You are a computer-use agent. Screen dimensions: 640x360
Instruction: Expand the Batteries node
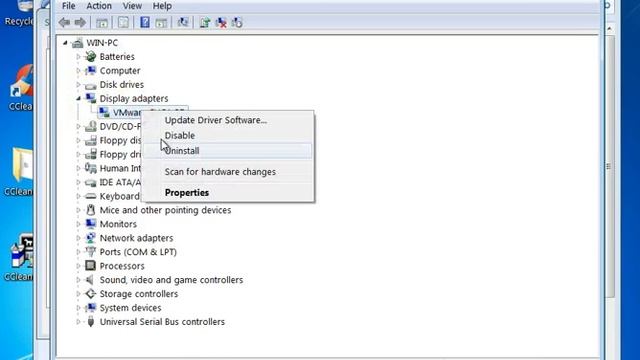tap(78, 57)
